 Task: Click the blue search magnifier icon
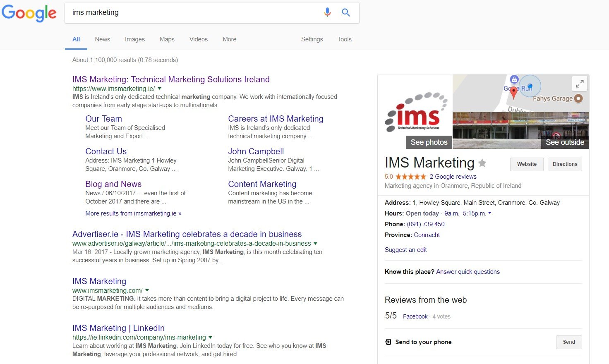tap(346, 12)
